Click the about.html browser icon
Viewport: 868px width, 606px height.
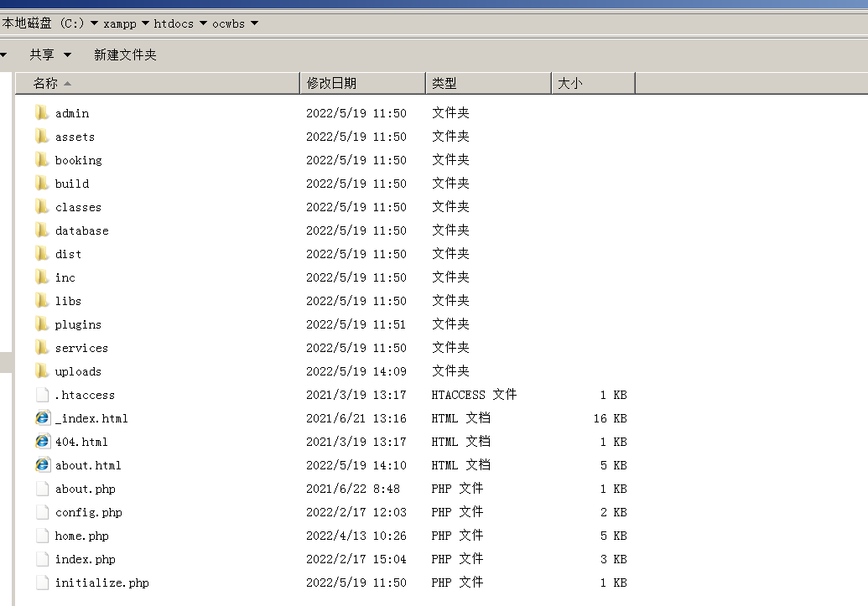click(x=42, y=465)
